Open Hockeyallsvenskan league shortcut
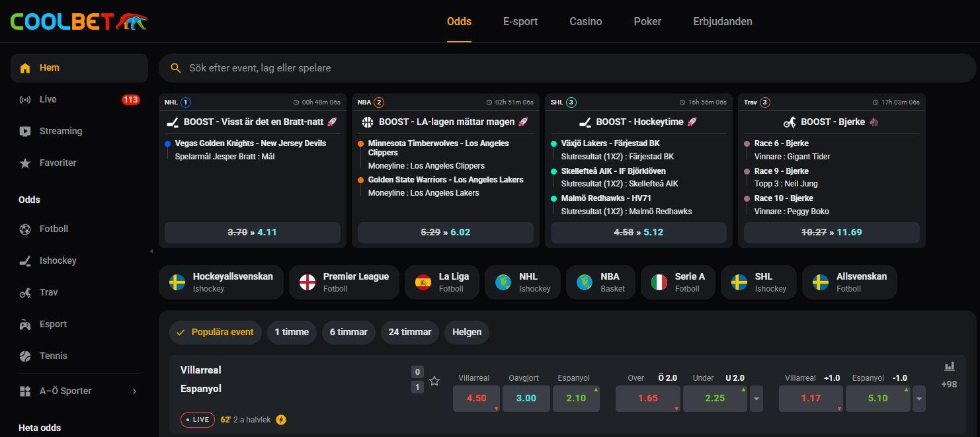 click(x=222, y=282)
